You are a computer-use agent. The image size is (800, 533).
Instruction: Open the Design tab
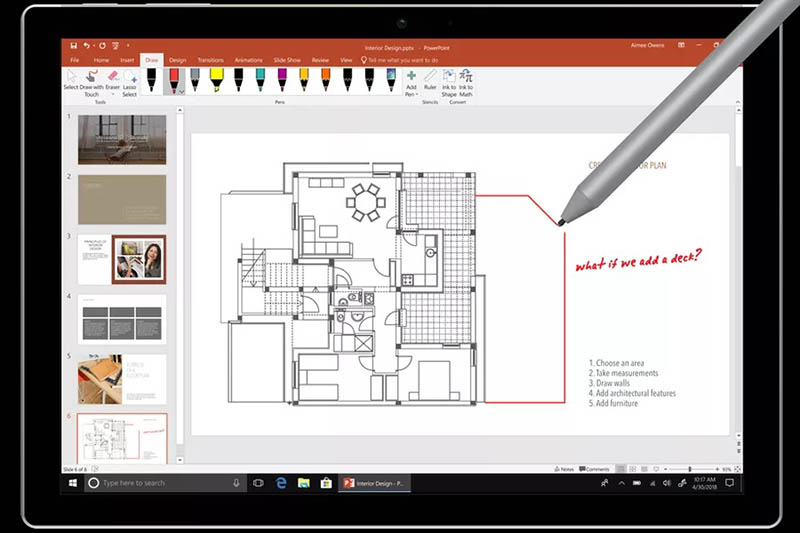click(x=178, y=60)
